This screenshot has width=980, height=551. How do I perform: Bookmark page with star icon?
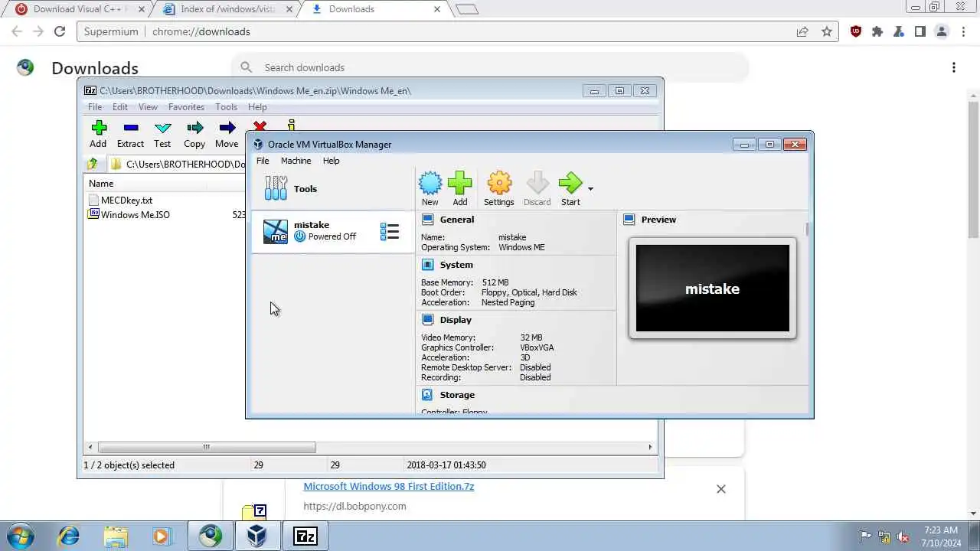[826, 31]
